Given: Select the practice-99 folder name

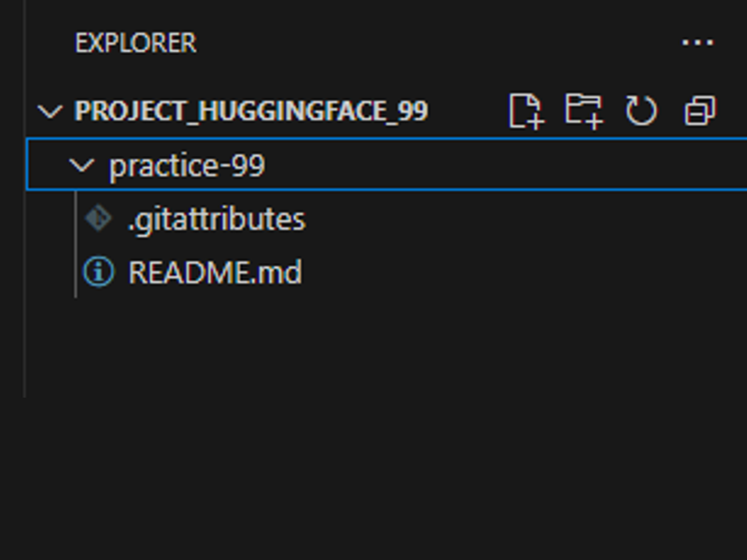Looking at the screenshot, I should coord(187,166).
